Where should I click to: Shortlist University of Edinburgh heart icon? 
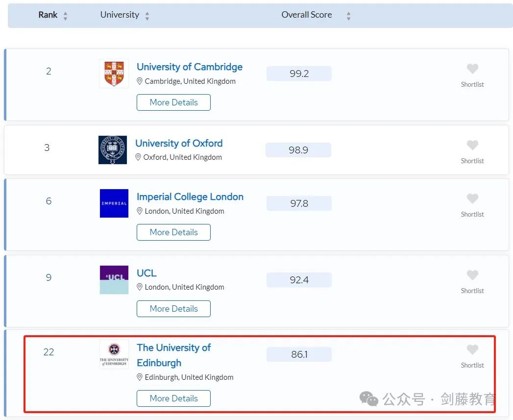click(472, 349)
